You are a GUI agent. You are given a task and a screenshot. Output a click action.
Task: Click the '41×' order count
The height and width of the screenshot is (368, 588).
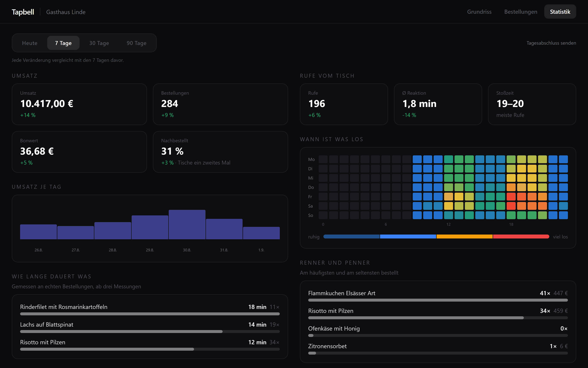point(545,293)
